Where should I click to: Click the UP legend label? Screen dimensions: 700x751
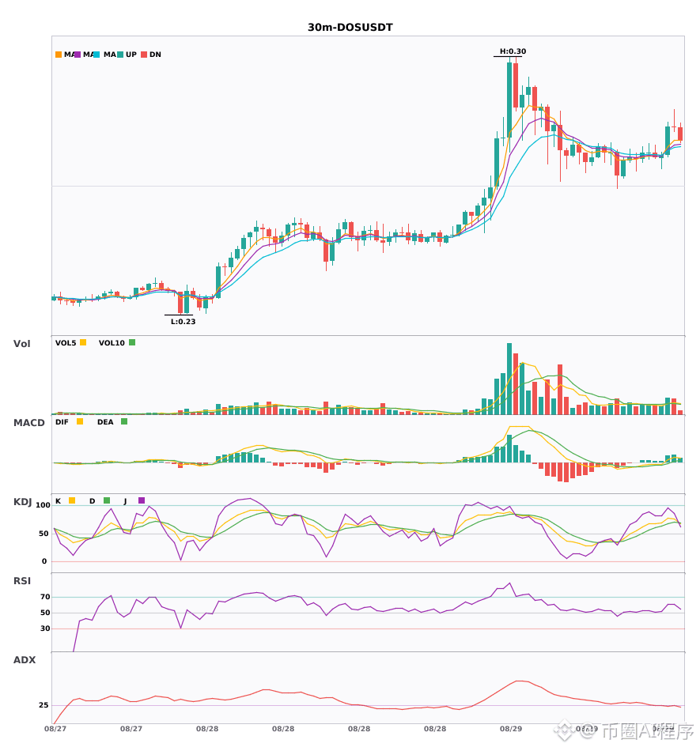(x=131, y=55)
